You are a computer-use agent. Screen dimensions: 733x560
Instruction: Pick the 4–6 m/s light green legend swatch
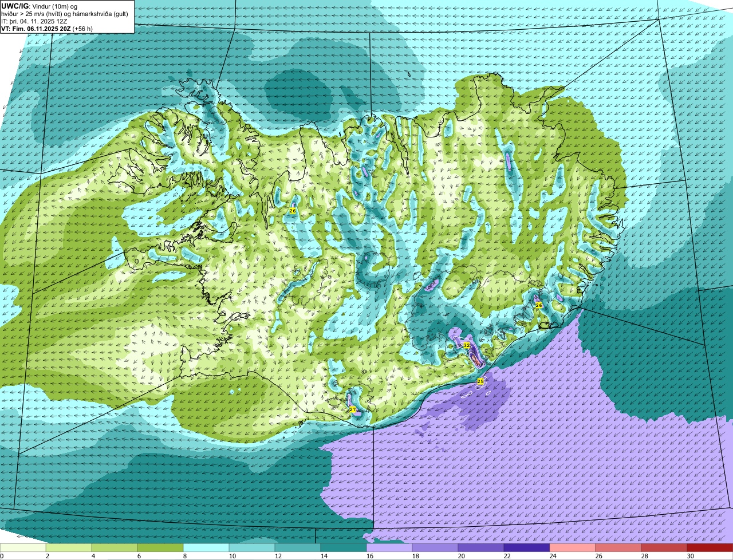tap(115, 547)
